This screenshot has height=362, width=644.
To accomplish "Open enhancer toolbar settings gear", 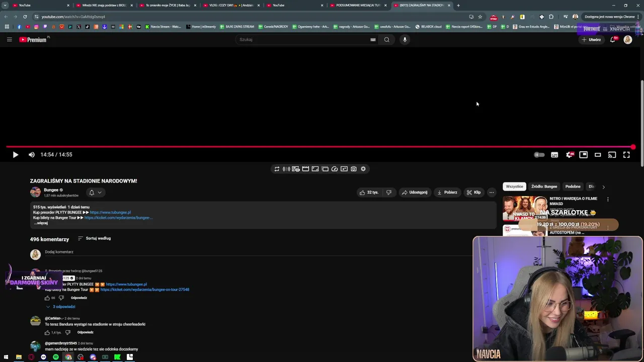I will click(363, 169).
